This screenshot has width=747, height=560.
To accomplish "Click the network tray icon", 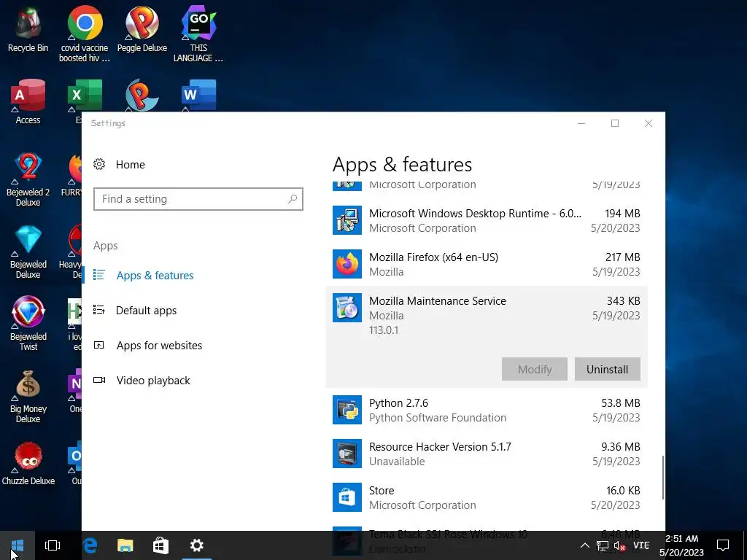I will point(602,545).
